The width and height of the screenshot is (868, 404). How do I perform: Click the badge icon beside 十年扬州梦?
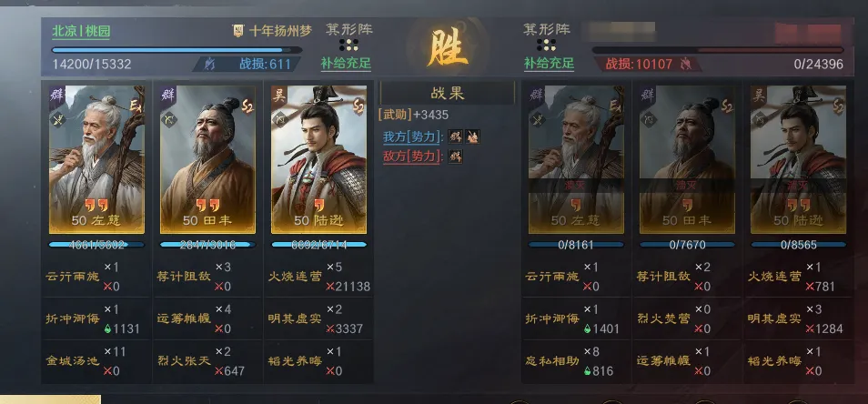point(238,31)
